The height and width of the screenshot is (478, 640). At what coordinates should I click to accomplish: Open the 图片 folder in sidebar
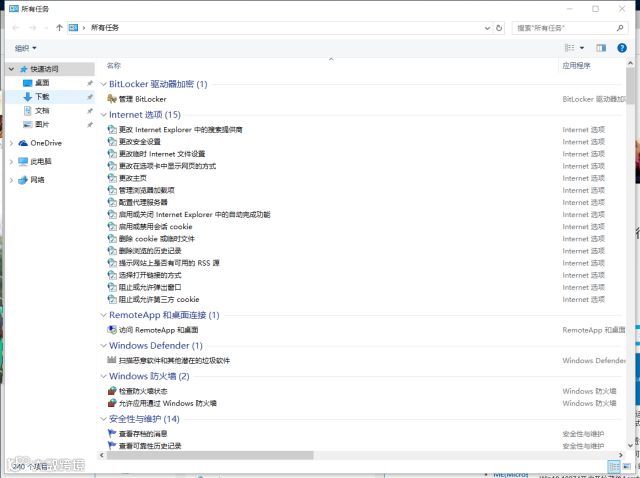point(42,125)
